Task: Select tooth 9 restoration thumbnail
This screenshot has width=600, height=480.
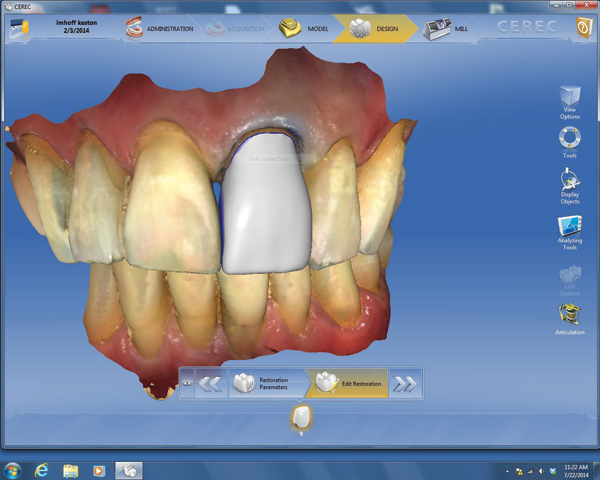Action: [x=300, y=418]
